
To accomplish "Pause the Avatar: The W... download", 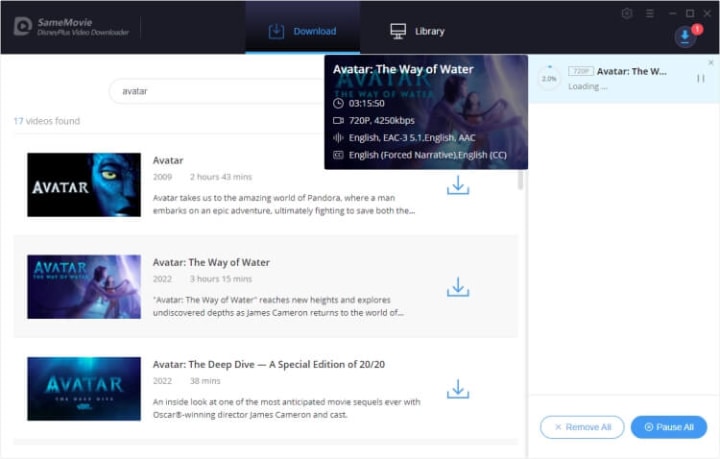I will pos(700,78).
